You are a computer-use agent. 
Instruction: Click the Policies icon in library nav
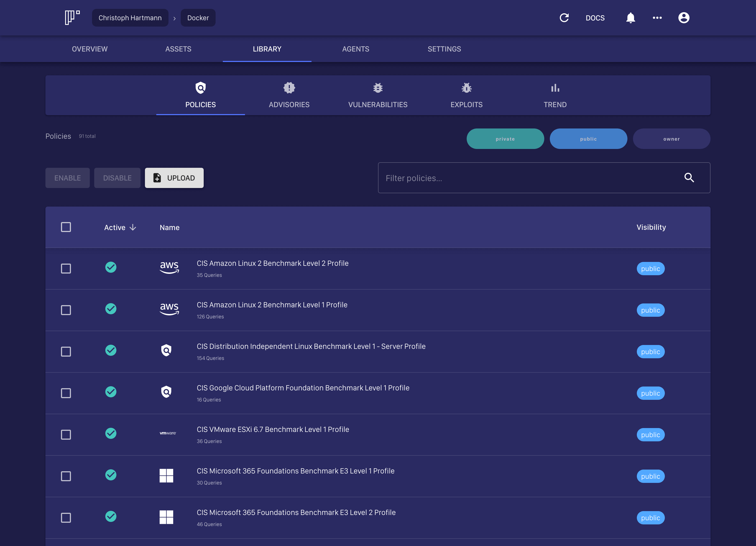tap(200, 88)
